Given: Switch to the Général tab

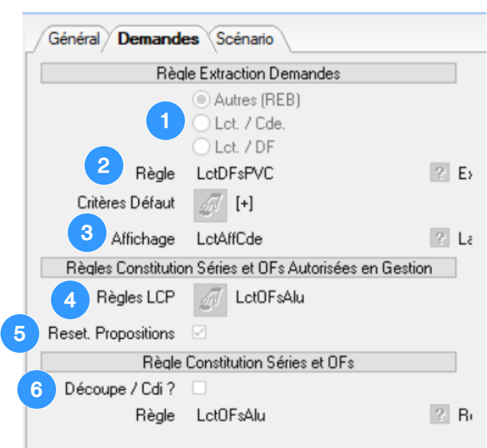Looking at the screenshot, I should coord(73,39).
